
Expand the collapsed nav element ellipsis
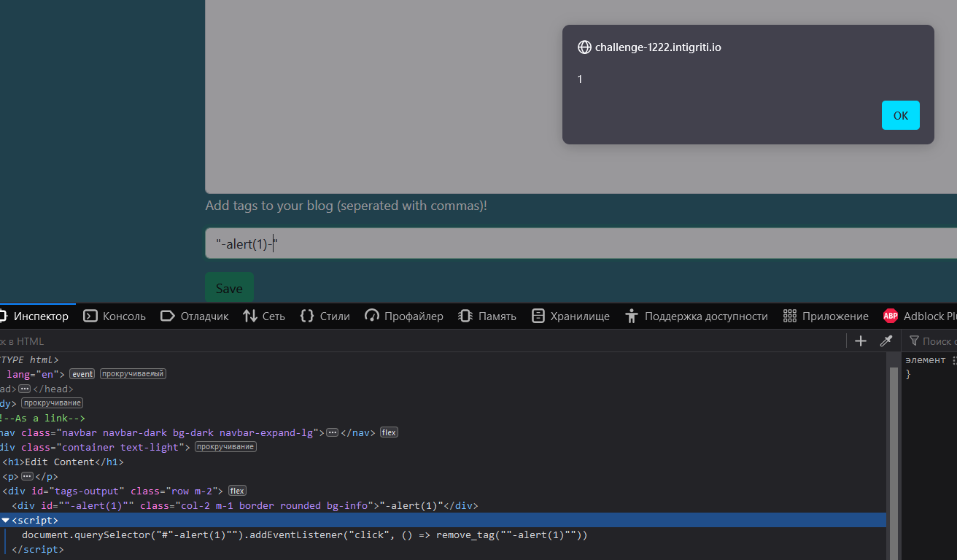tap(332, 432)
